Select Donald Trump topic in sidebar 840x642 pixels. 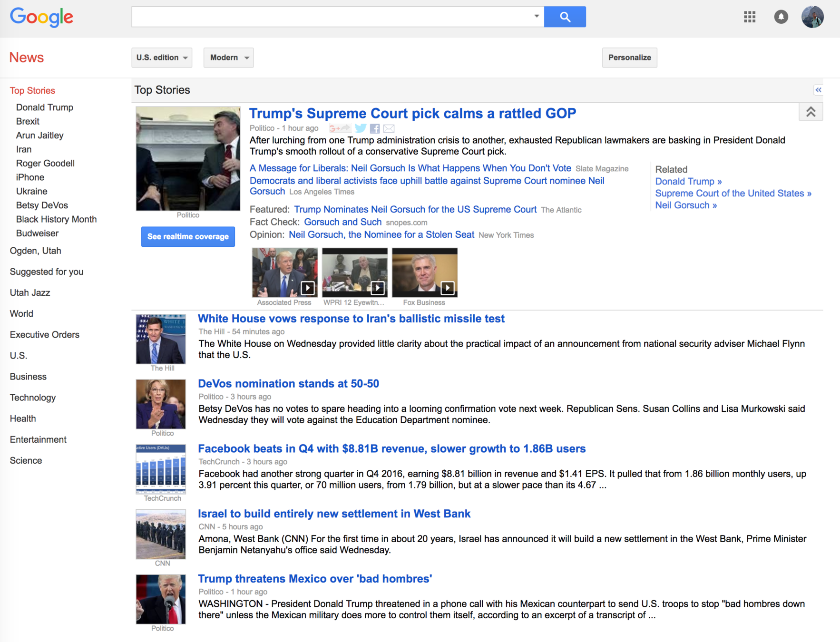45,107
